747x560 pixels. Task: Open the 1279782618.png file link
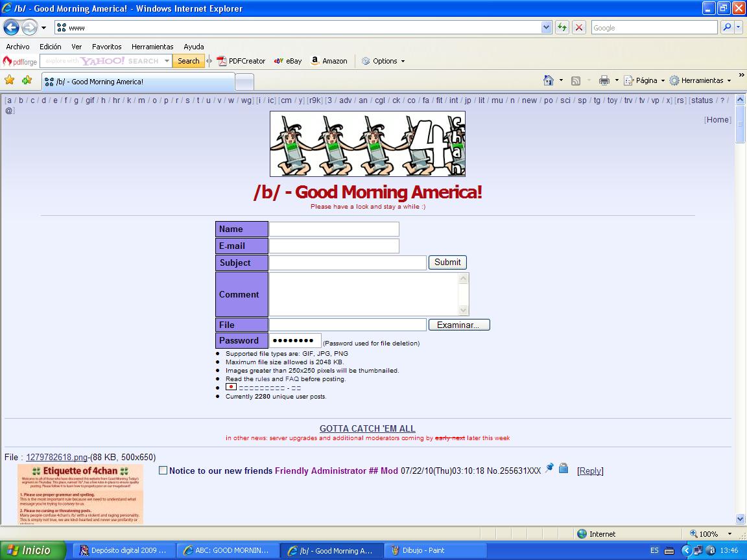[56, 457]
